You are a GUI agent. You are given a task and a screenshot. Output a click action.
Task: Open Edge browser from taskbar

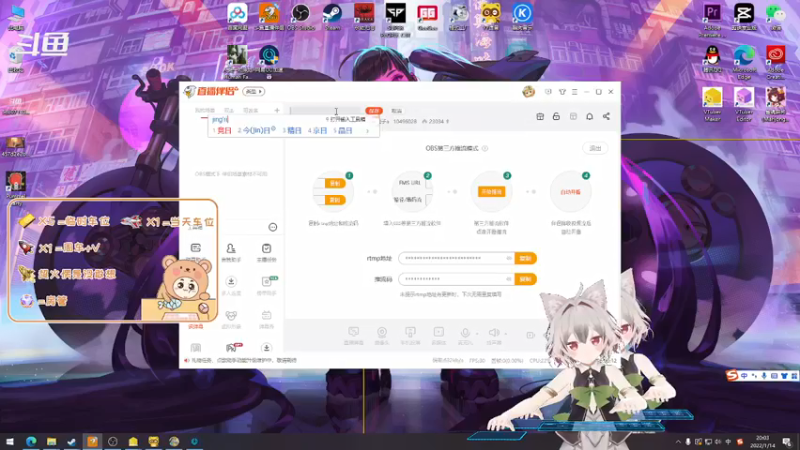[31, 442]
